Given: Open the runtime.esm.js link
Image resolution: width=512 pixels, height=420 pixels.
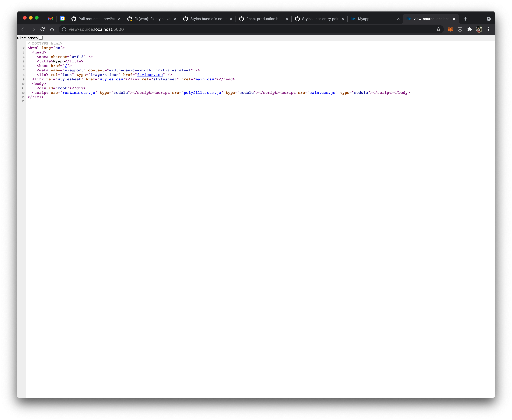Looking at the screenshot, I should coord(79,93).
